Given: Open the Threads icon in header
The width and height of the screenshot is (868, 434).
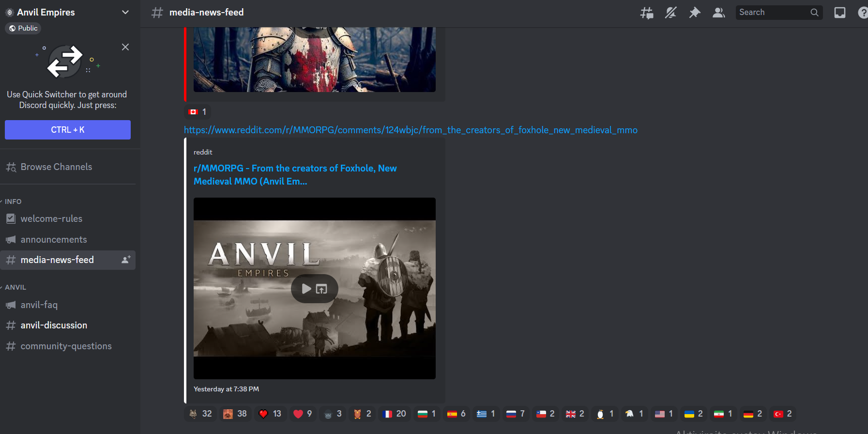Looking at the screenshot, I should (646, 13).
